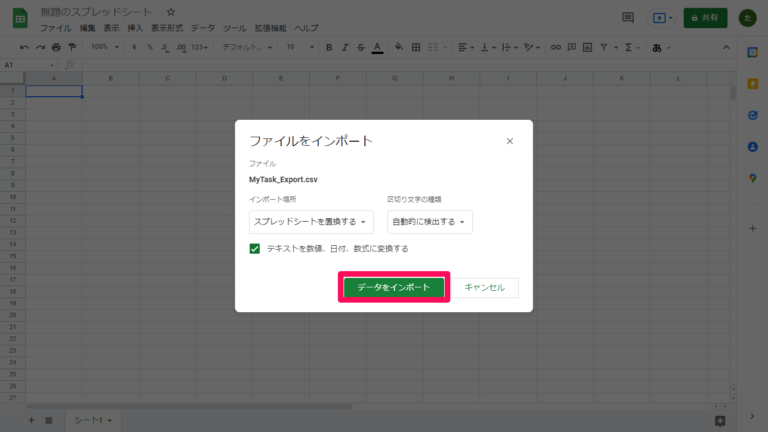This screenshot has height=432, width=768.
Task: Open comment history icon
Action: 627,18
